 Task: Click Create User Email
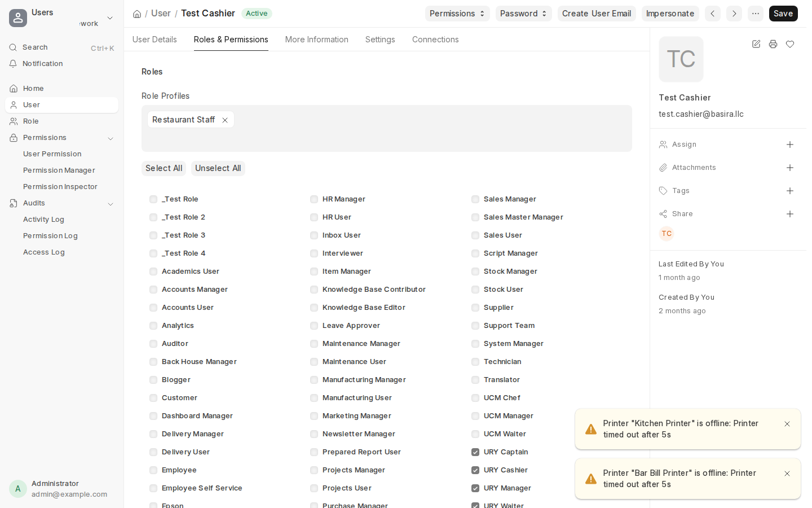(x=597, y=14)
